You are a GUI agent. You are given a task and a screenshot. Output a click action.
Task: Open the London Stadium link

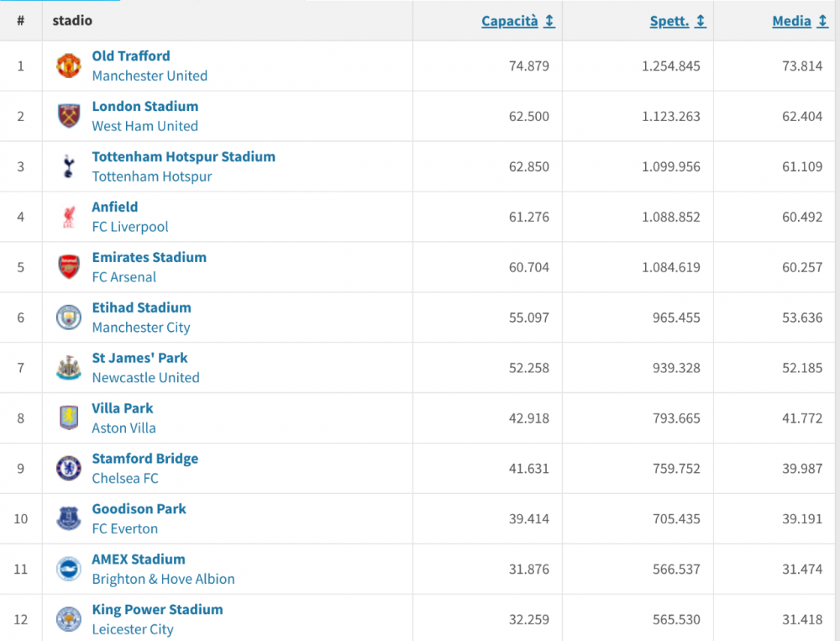click(x=145, y=106)
